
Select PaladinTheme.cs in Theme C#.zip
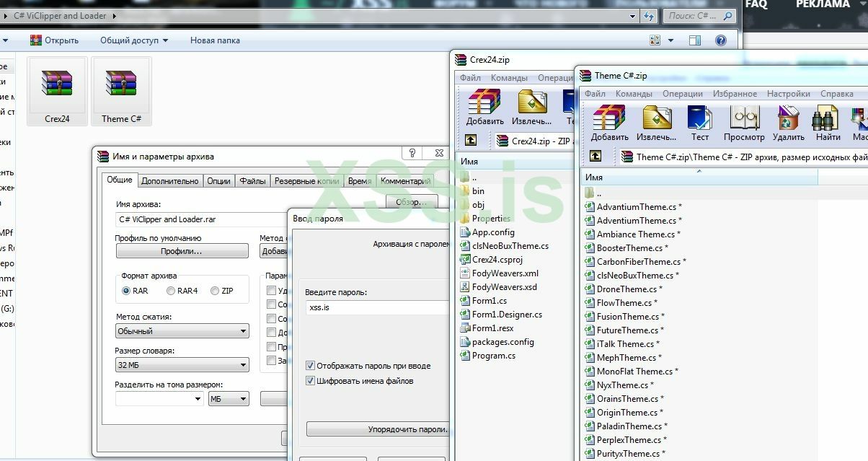[626, 426]
